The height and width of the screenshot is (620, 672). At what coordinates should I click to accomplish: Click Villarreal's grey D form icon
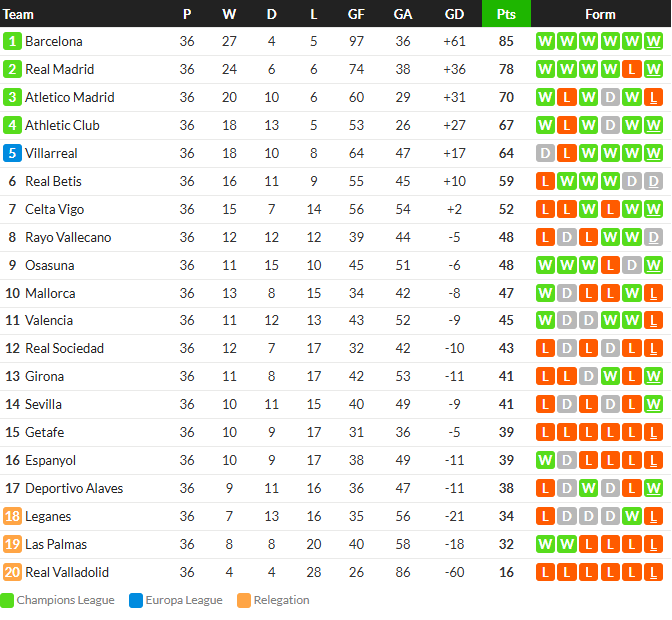click(545, 153)
